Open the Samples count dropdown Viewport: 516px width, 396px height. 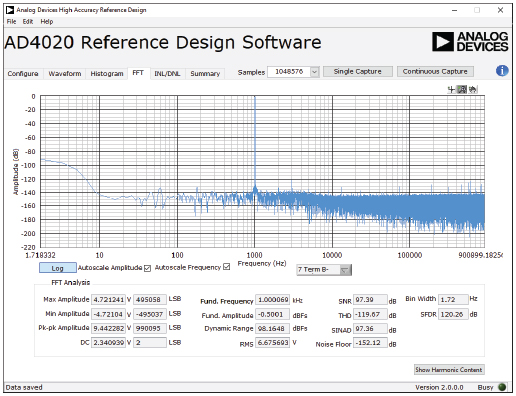pos(314,72)
